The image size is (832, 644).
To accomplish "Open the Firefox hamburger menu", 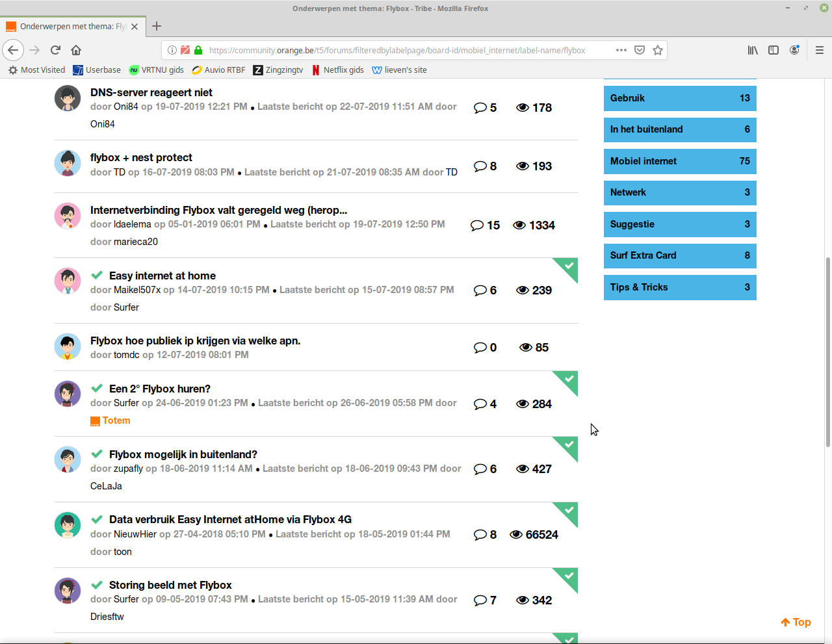I will click(819, 50).
